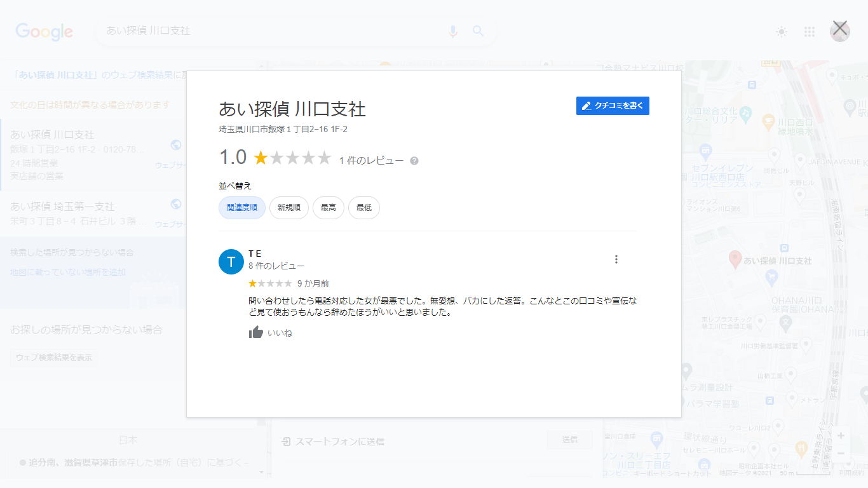Click the クチコミを書く write review button
This screenshot has height=488, width=868.
point(613,105)
